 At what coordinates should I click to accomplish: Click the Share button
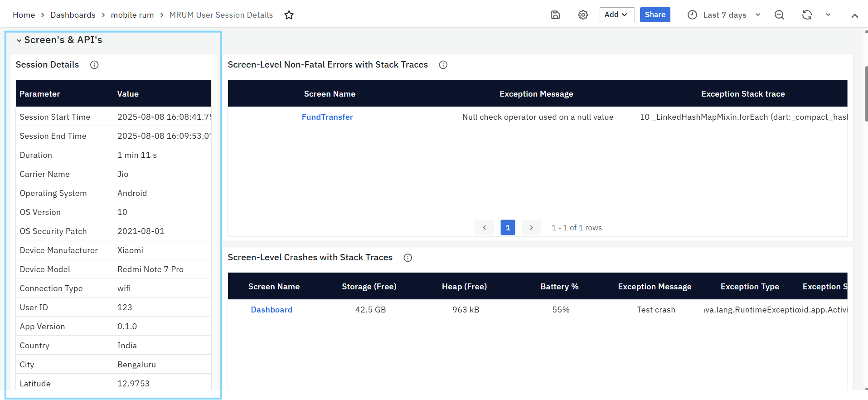click(655, 15)
